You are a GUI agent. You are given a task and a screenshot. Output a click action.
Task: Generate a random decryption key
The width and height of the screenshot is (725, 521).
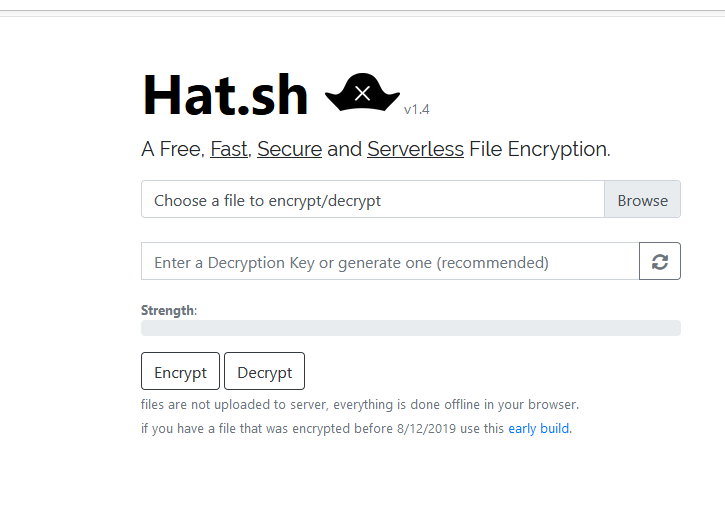pyautogui.click(x=660, y=262)
